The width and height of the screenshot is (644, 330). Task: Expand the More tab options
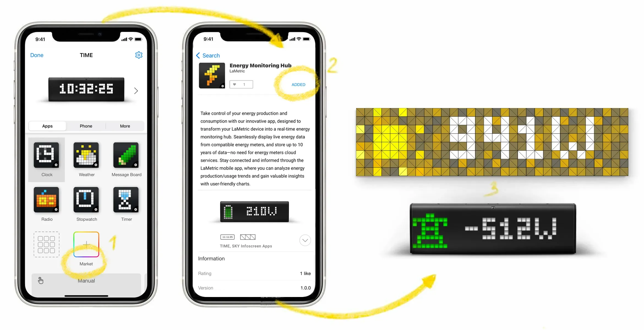[125, 126]
